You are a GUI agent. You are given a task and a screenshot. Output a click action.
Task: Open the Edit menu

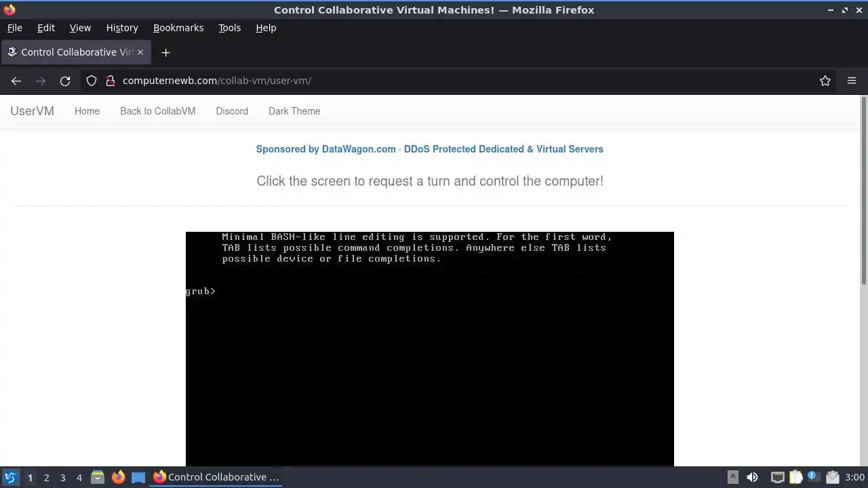point(46,28)
